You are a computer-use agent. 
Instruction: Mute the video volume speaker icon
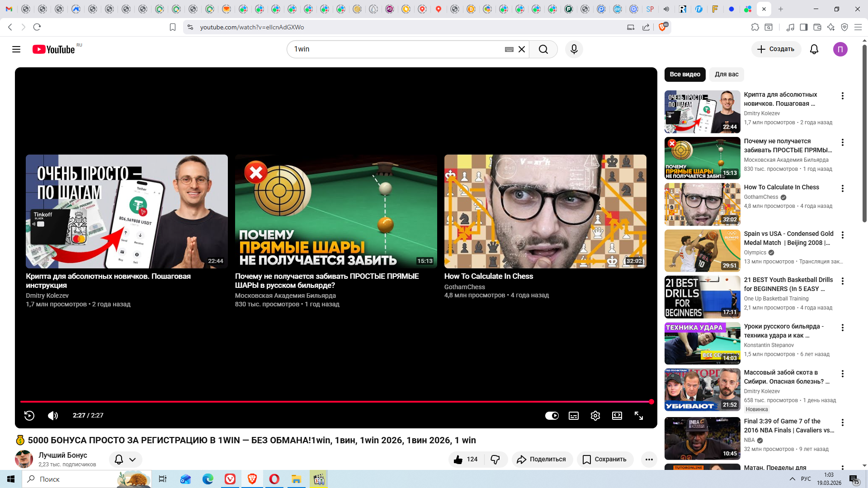53,416
